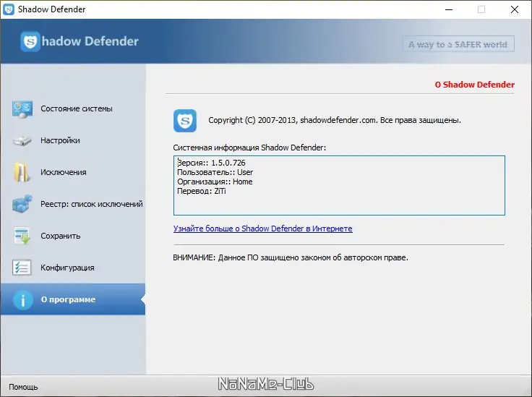Click the О программе info icon

[x=23, y=299]
